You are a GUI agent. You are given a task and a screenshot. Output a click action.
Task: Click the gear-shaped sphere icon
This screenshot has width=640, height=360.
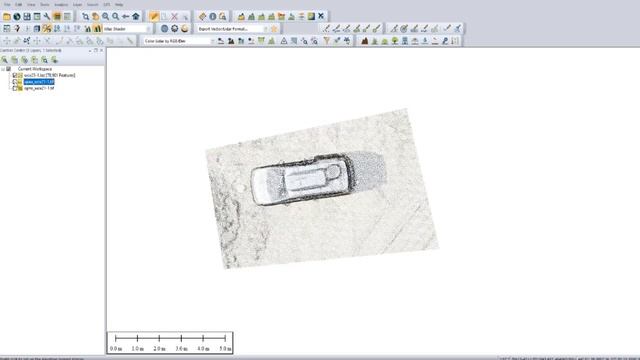[x=175, y=29]
